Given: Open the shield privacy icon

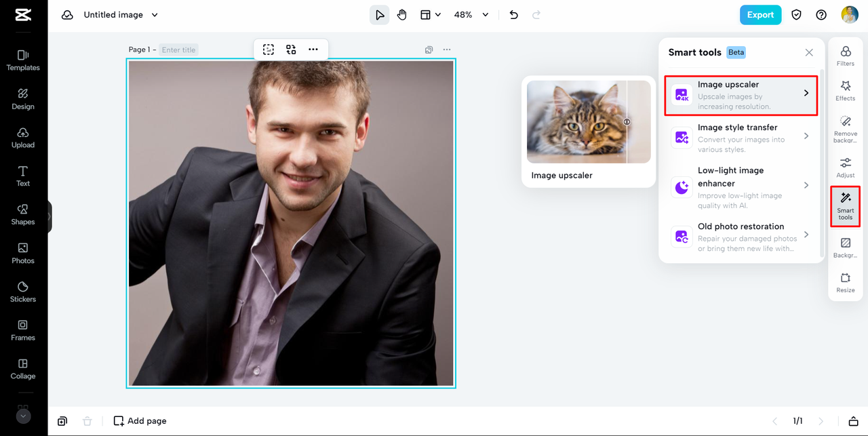Looking at the screenshot, I should (797, 15).
